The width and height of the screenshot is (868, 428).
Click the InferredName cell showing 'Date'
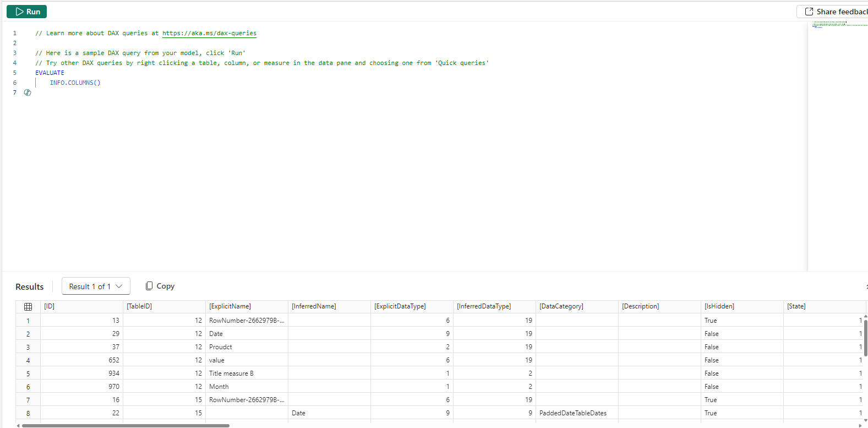[329, 413]
